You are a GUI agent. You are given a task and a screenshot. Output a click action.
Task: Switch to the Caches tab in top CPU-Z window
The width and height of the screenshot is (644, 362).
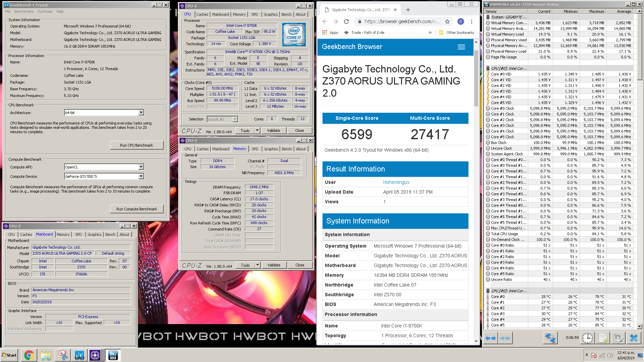pyautogui.click(x=202, y=14)
